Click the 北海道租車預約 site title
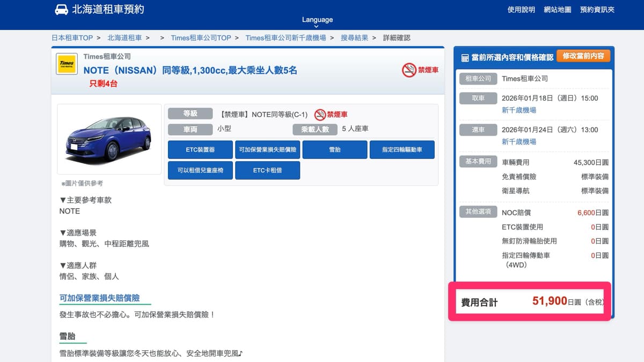This screenshot has width=644, height=362. tap(108, 9)
